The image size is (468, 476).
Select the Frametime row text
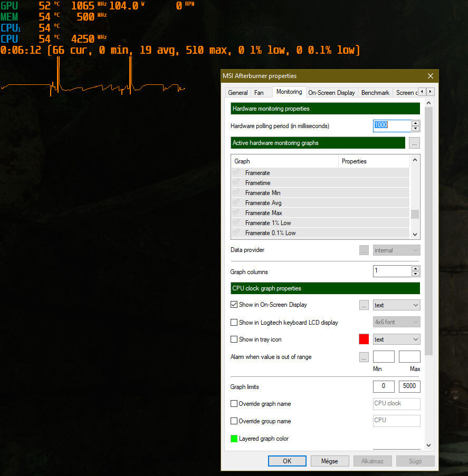click(257, 183)
